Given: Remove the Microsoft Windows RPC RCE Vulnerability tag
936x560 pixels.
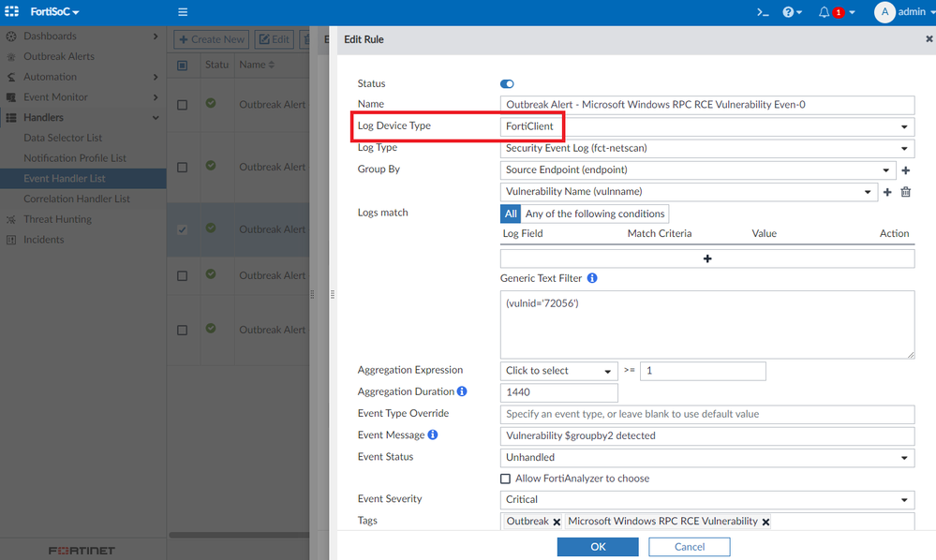Looking at the screenshot, I should tap(765, 522).
